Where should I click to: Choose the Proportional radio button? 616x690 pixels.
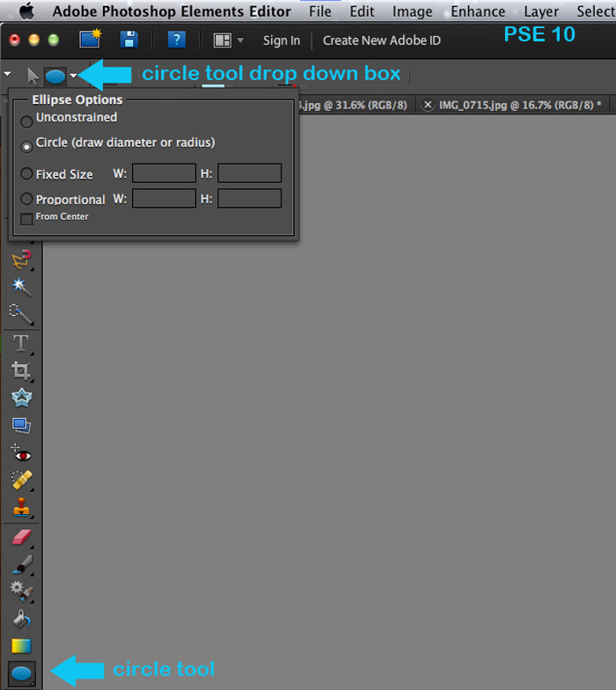click(x=26, y=199)
